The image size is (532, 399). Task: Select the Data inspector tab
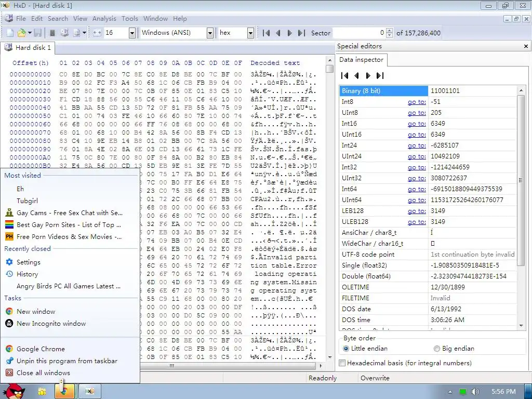[x=362, y=60]
